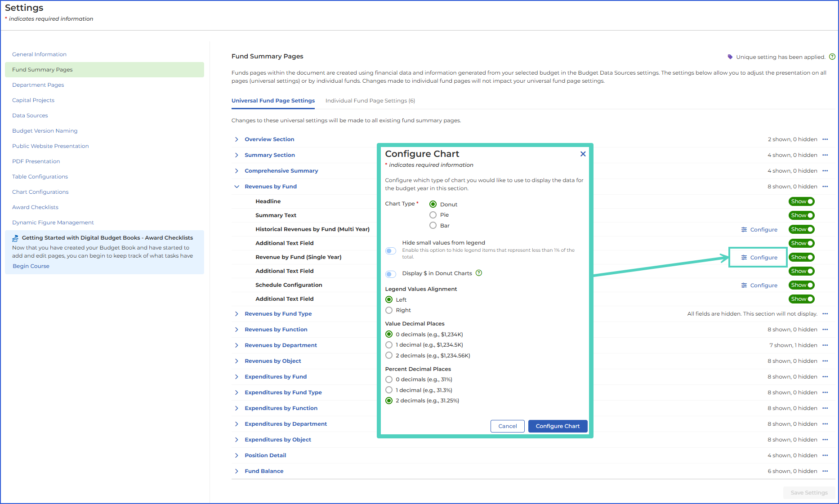Open Award Checklists settings
This screenshot has width=839, height=504.
(35, 207)
